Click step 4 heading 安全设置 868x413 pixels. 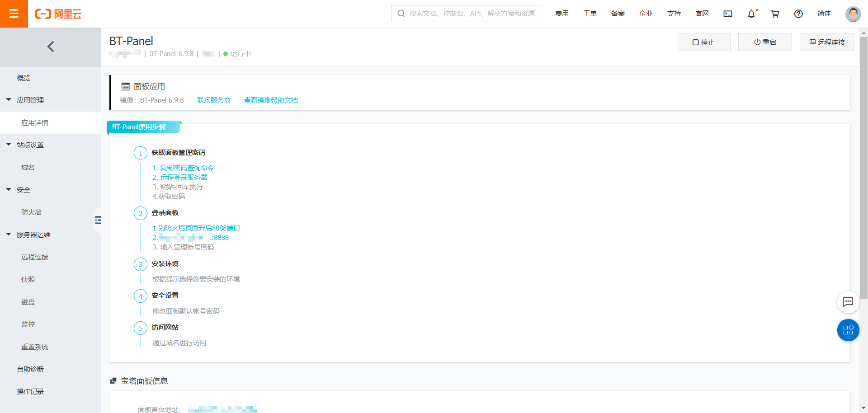point(165,296)
